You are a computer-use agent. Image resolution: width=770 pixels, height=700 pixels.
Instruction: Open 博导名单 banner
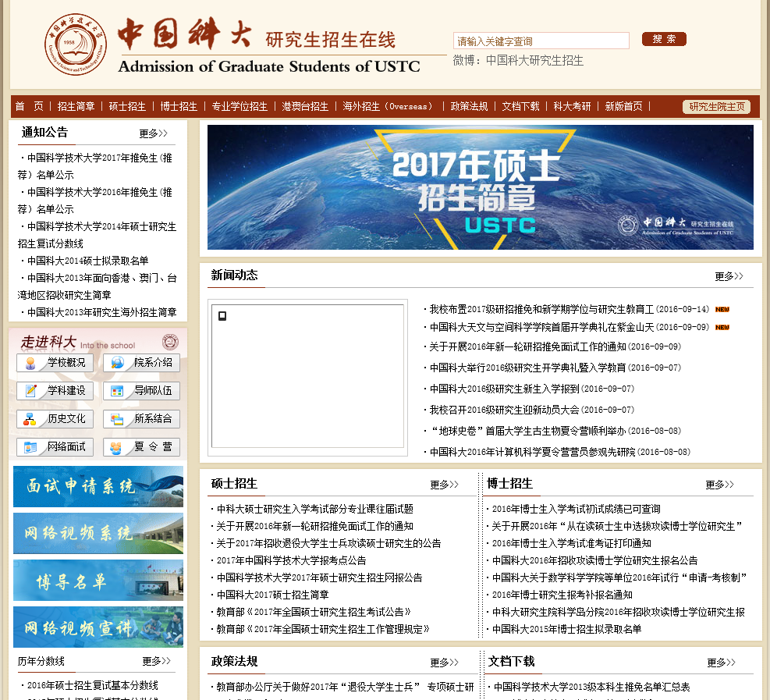pos(98,580)
